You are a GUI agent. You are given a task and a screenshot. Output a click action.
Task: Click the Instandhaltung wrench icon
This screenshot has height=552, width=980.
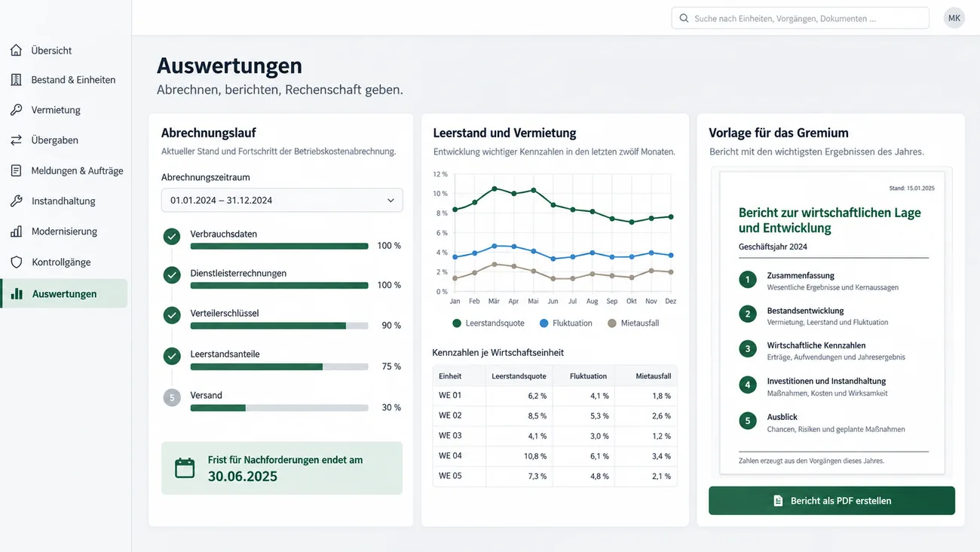16,201
